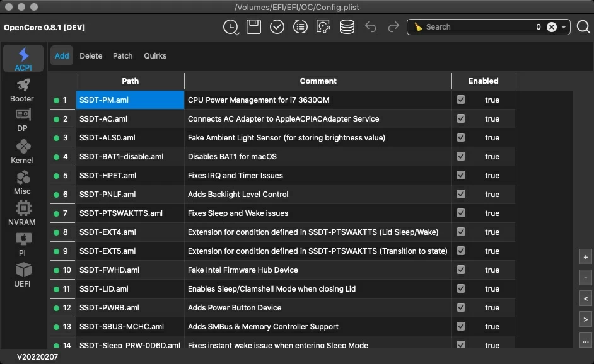594x364 pixels.
Task: Go to the NVRAM sidebar section
Action: (22, 213)
